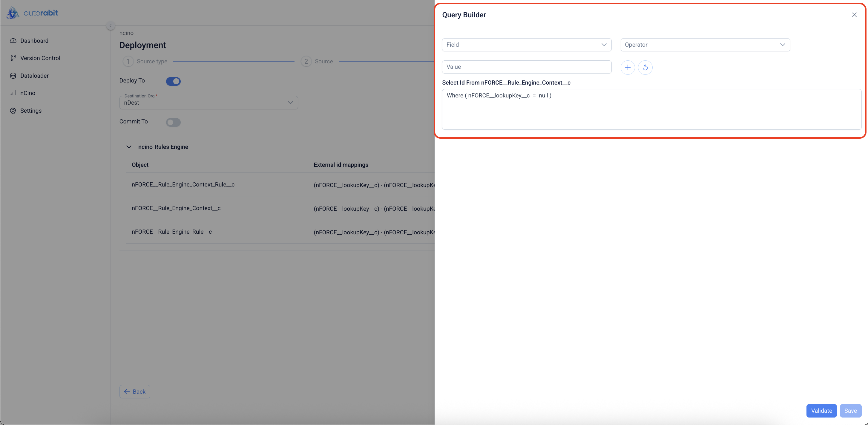
Task: Click into the Value input field
Action: pyautogui.click(x=526, y=67)
